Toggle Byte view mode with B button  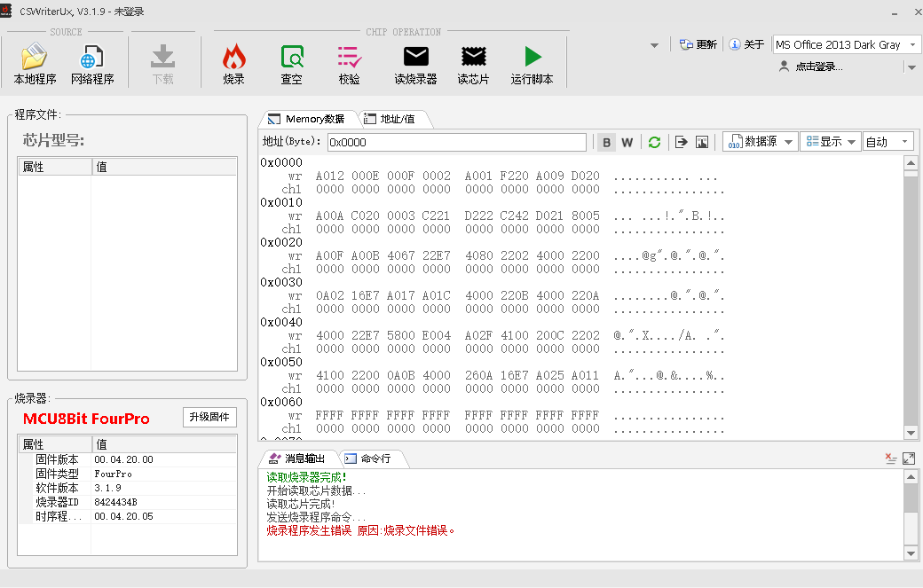606,142
